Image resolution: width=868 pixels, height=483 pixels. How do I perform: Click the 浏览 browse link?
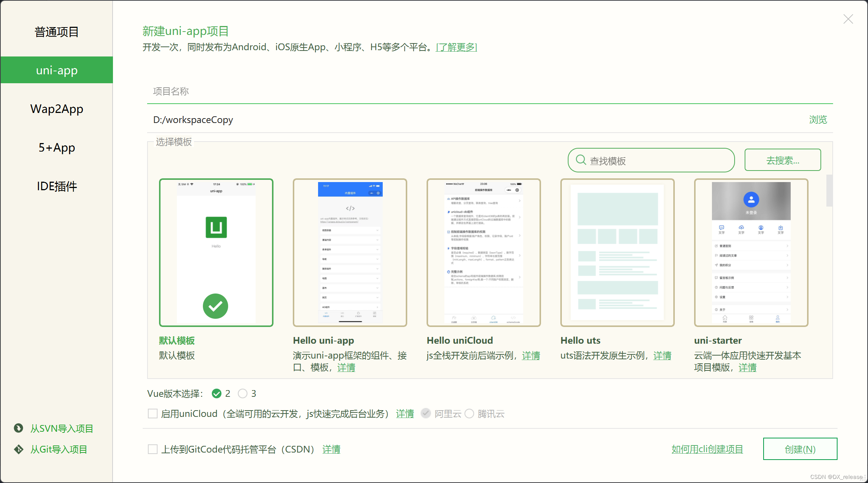(818, 120)
